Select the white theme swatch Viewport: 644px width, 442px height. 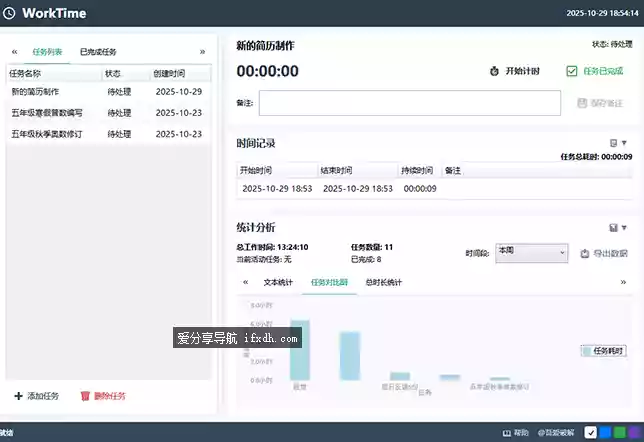pyautogui.click(x=590, y=433)
